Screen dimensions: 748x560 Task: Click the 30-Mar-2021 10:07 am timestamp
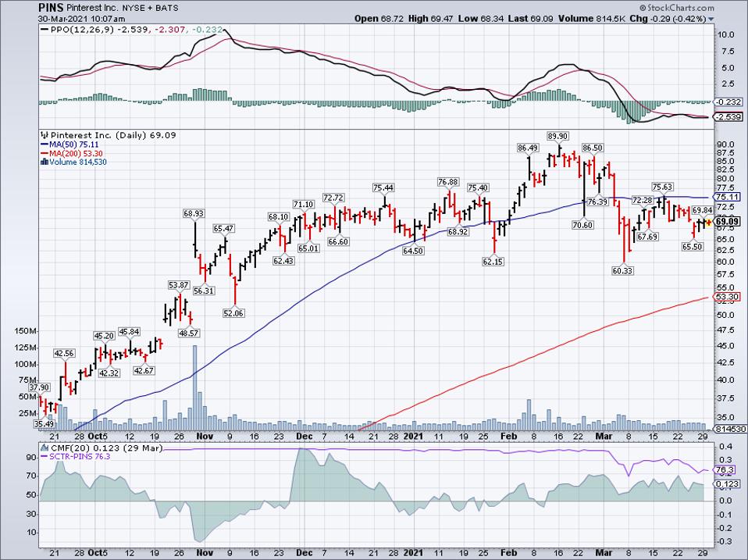(x=82, y=19)
